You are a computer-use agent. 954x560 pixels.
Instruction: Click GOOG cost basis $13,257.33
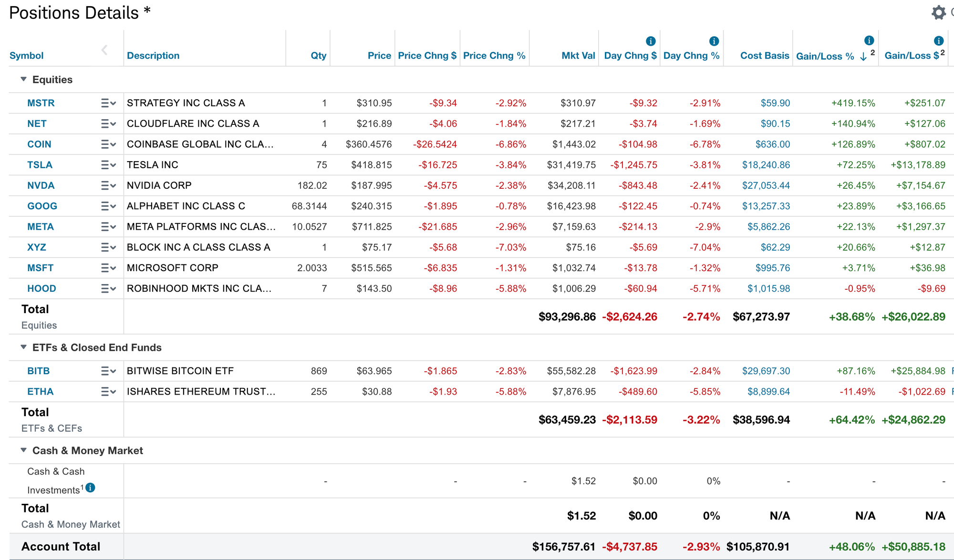[x=766, y=206]
